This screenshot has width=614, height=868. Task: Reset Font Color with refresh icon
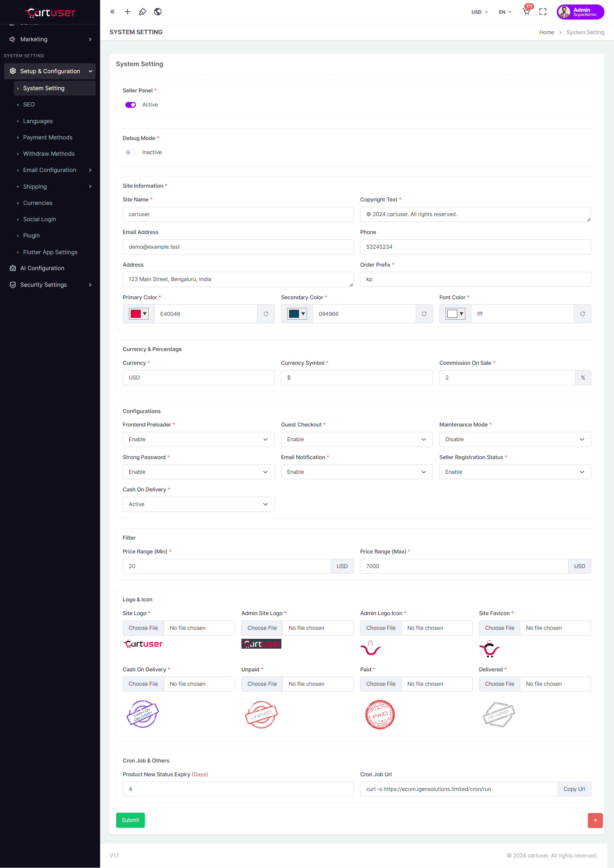[582, 314]
